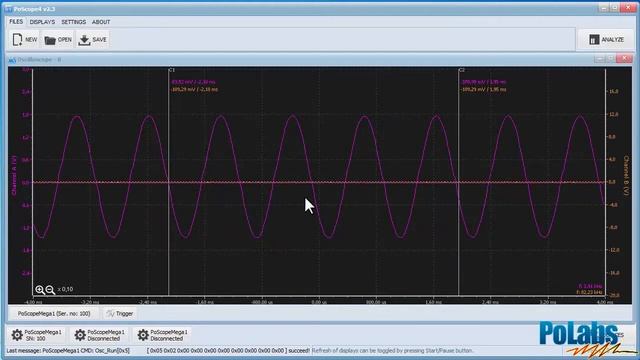The image size is (640, 360).
Task: Zoom in with the magnifier plus icon
Action: (40, 289)
